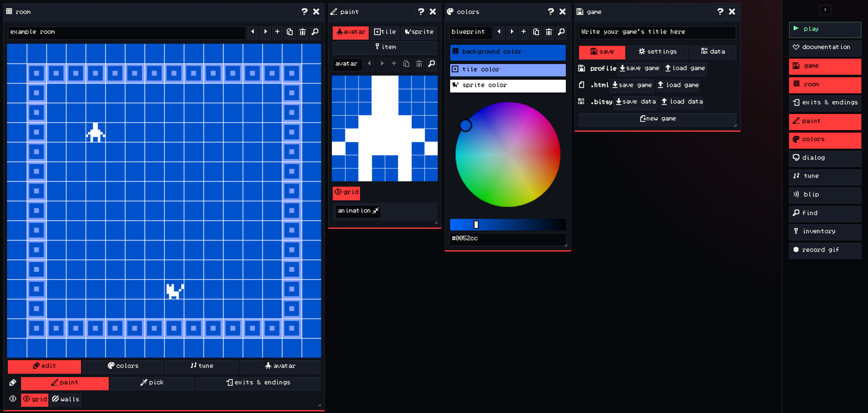Image resolution: width=868 pixels, height=413 pixels.
Task: Duplicate the current room
Action: click(x=290, y=32)
